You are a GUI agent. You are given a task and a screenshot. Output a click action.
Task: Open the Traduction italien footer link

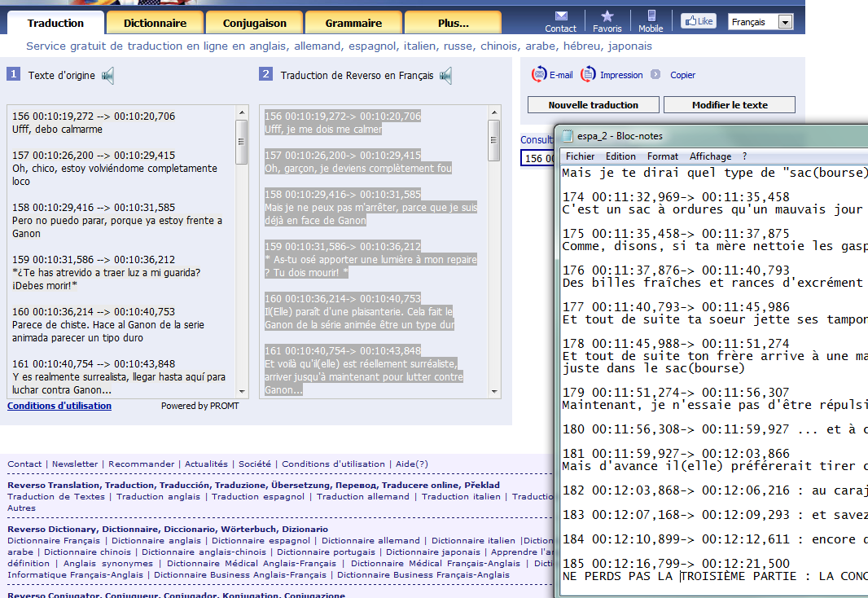pos(461,497)
